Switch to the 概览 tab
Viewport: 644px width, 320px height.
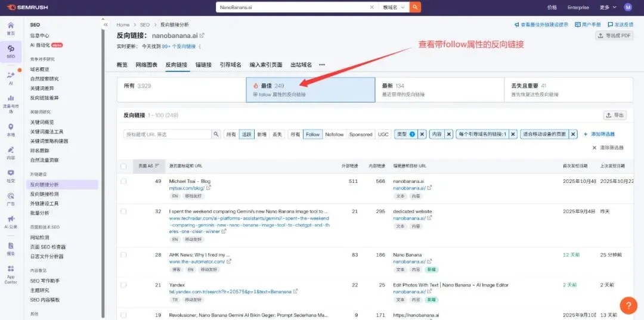[122, 65]
